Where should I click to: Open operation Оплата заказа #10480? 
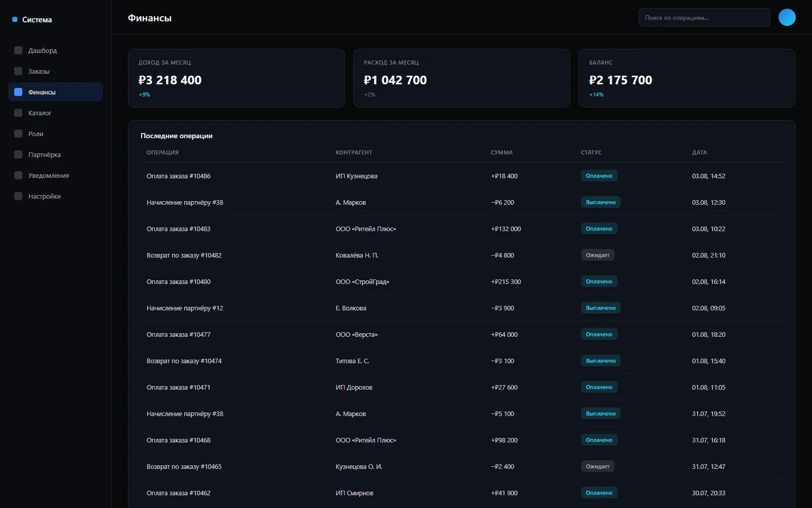pos(179,281)
